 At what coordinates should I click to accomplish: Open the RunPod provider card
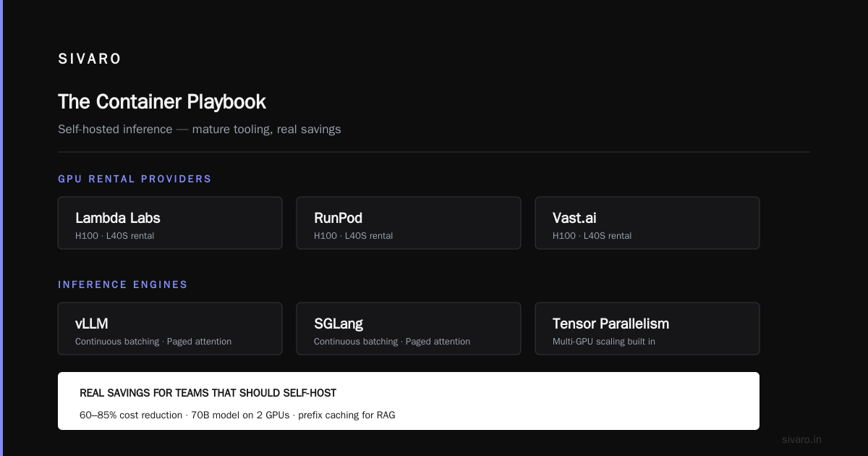tap(409, 223)
